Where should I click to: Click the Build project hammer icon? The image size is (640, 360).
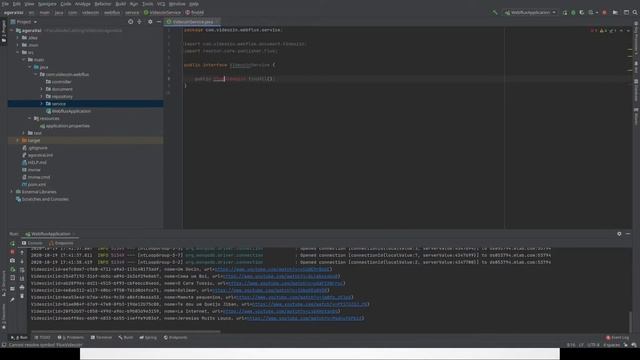coord(495,13)
